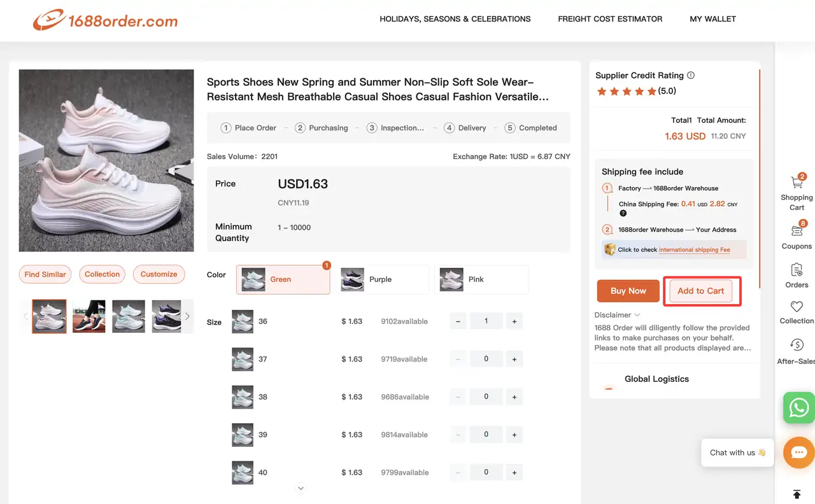This screenshot has height=504, width=815.
Task: Select the Green color variant
Action: tap(282, 279)
